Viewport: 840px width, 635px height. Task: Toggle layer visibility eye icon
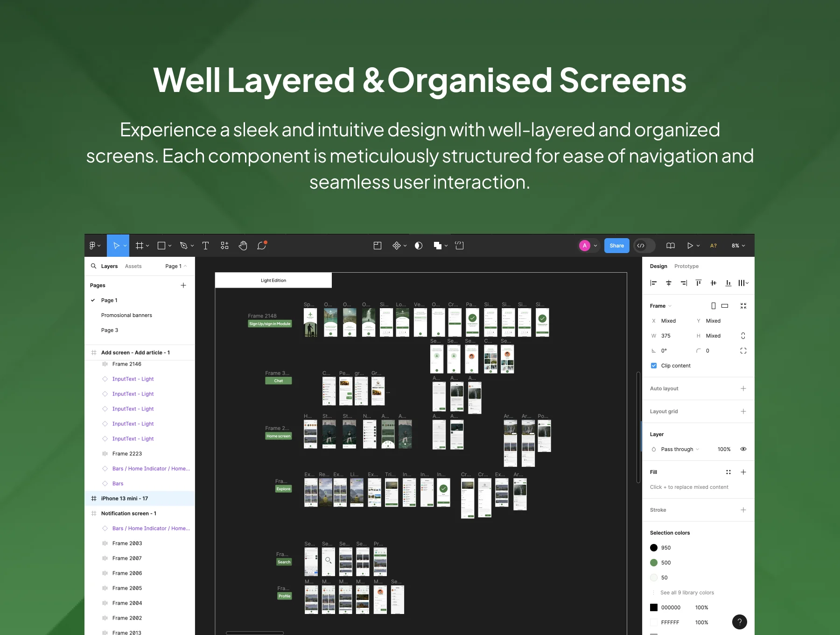(x=743, y=449)
